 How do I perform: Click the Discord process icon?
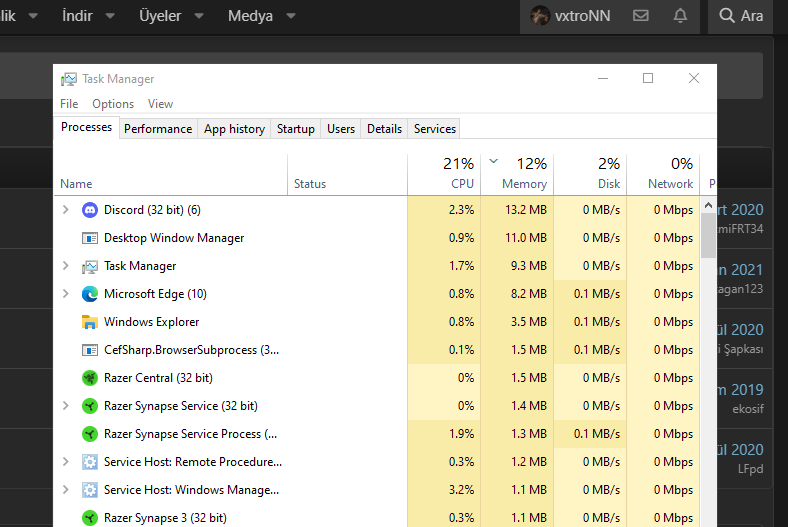(x=89, y=210)
